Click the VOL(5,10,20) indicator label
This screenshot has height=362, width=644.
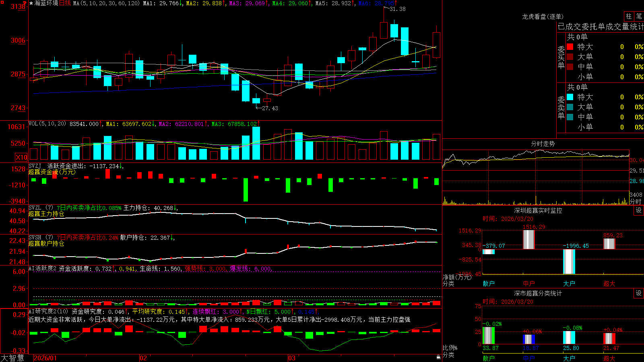point(47,124)
